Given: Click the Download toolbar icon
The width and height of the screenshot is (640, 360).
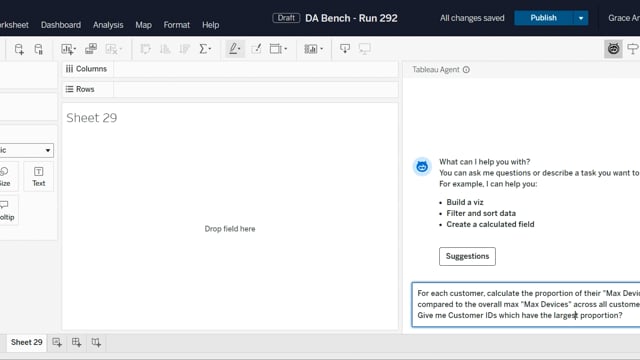Looking at the screenshot, I should 345,49.
